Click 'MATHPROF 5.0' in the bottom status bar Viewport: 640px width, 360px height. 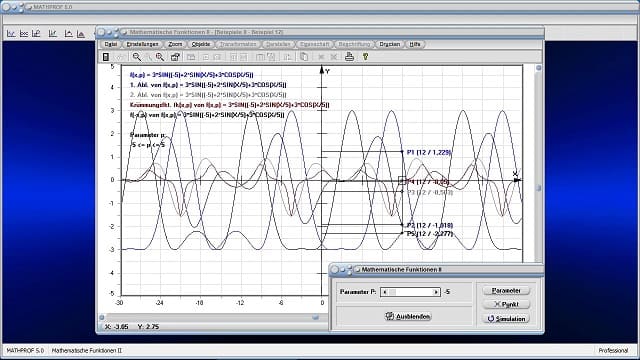pos(25,351)
